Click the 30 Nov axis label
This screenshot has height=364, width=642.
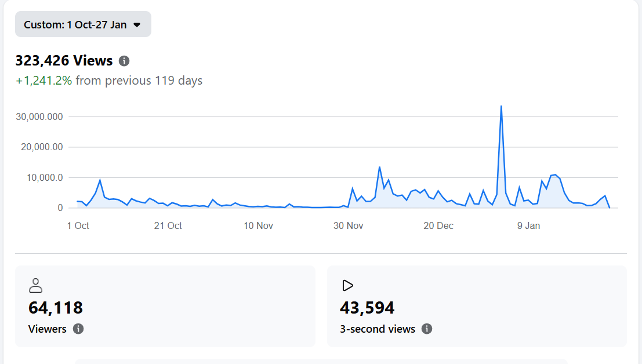tap(348, 225)
